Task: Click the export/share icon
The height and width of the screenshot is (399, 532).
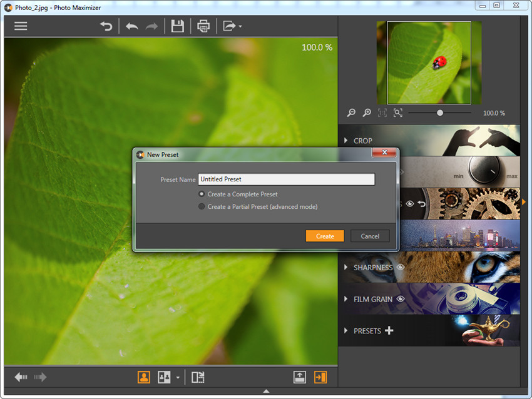Action: coord(229,26)
